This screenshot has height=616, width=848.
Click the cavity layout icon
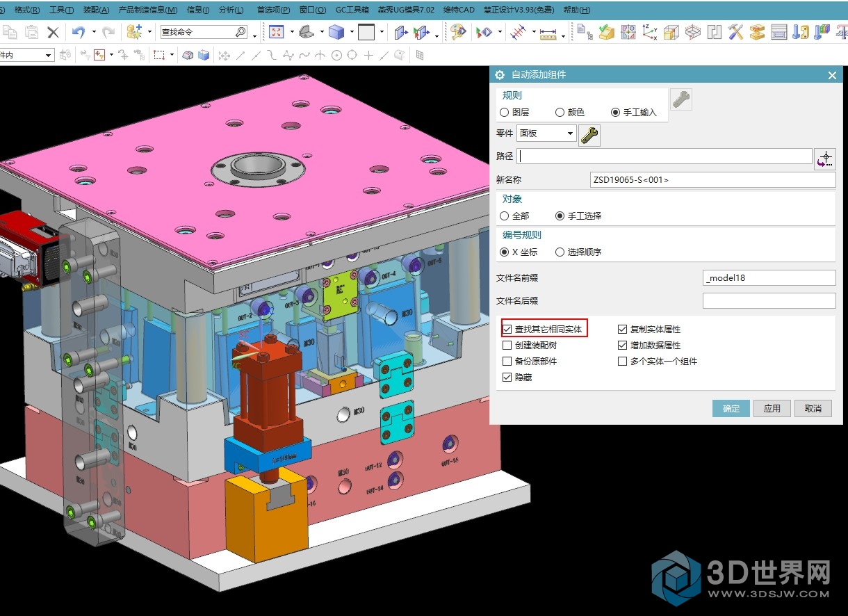coord(715,32)
